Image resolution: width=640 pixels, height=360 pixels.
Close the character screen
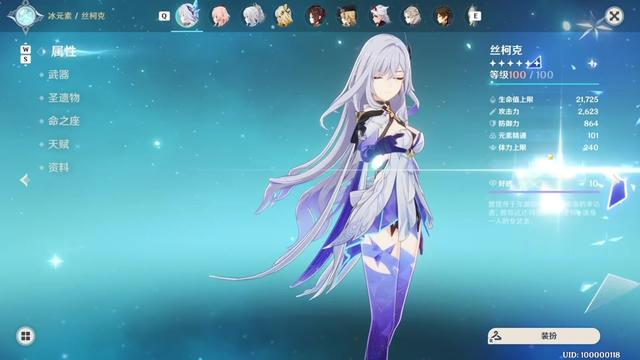[x=614, y=16]
